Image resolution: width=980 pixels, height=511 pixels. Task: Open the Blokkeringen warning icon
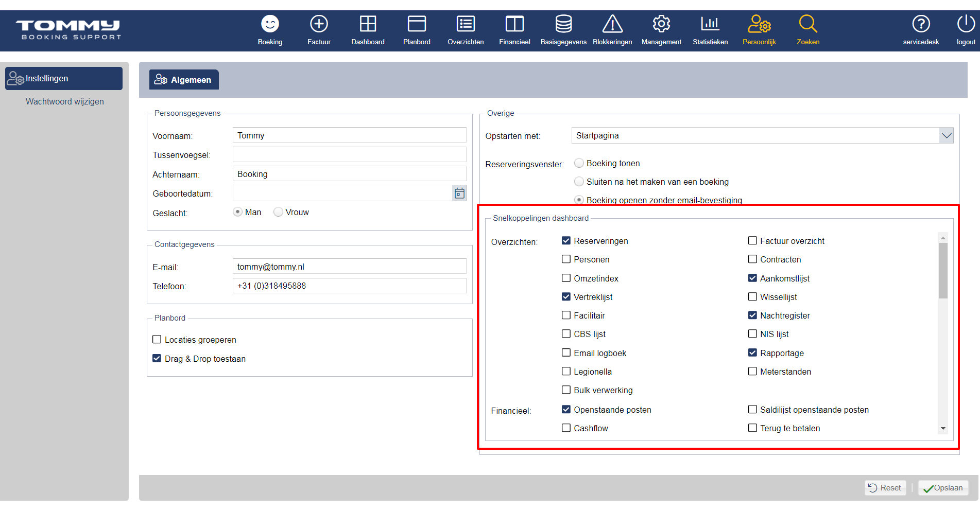[x=612, y=24]
